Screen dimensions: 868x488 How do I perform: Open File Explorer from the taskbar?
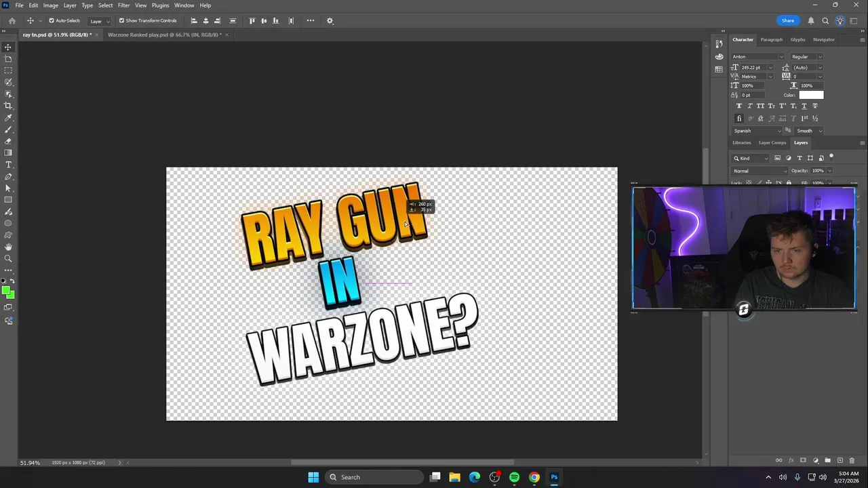[454, 477]
